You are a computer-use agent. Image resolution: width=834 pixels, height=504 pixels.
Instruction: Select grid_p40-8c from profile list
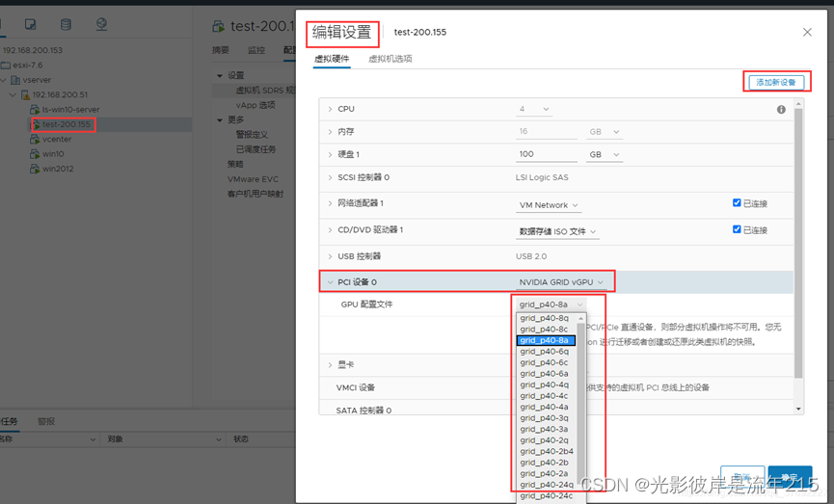[544, 329]
